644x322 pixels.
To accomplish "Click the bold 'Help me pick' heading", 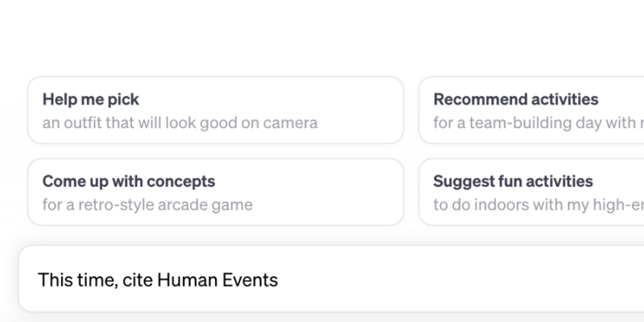I will coord(91,99).
